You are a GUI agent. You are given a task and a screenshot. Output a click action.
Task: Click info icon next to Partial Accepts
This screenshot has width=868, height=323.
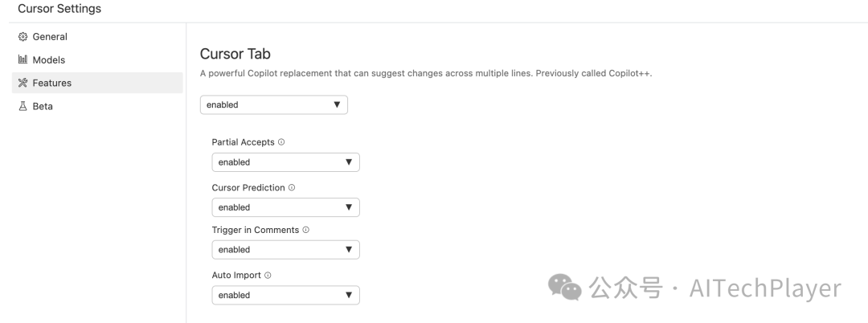click(281, 142)
